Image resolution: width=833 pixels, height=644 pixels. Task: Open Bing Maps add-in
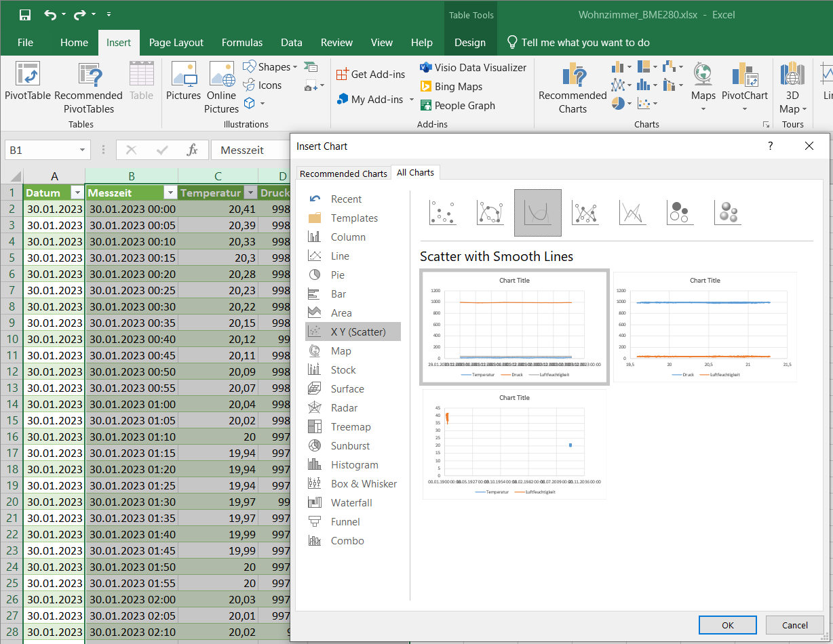(451, 86)
